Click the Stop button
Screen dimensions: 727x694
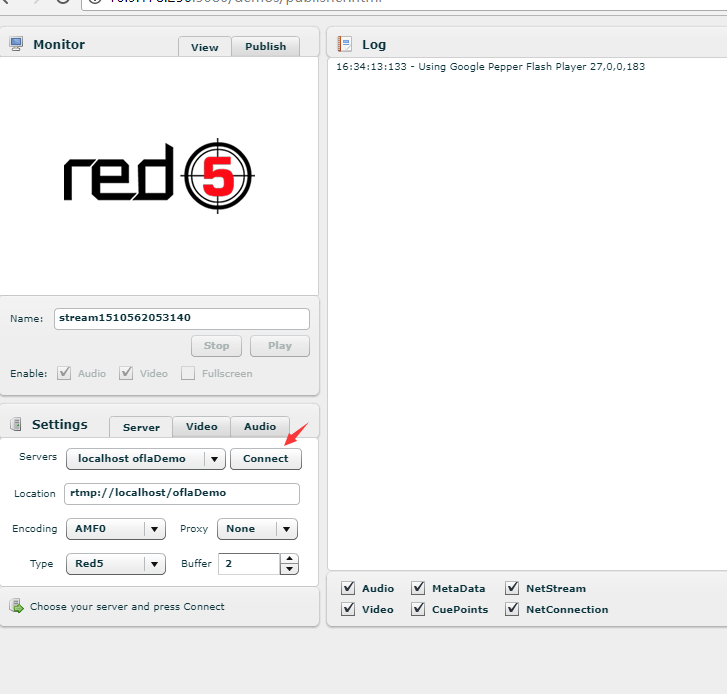(217, 346)
